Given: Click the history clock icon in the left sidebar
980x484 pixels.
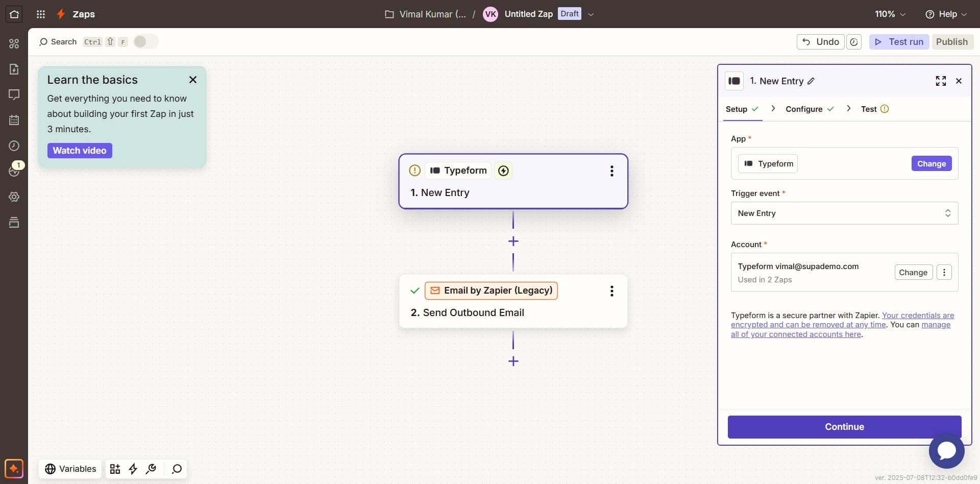Looking at the screenshot, I should point(14,146).
